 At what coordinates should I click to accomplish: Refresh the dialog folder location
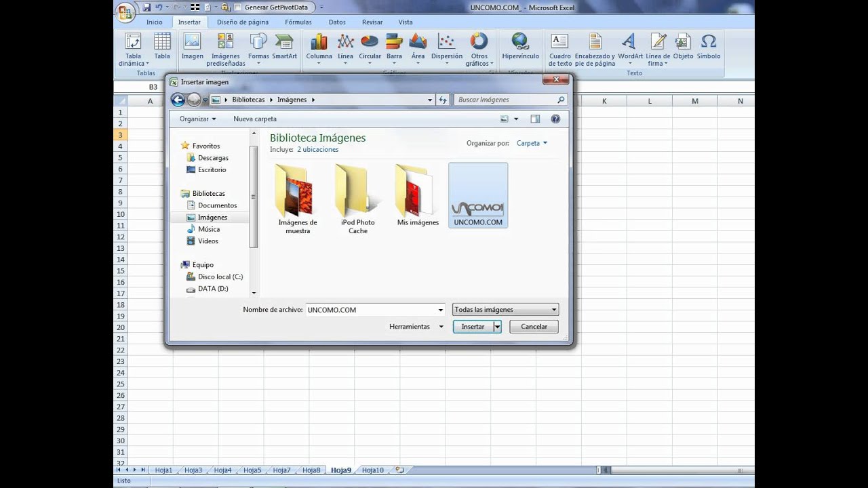point(443,100)
